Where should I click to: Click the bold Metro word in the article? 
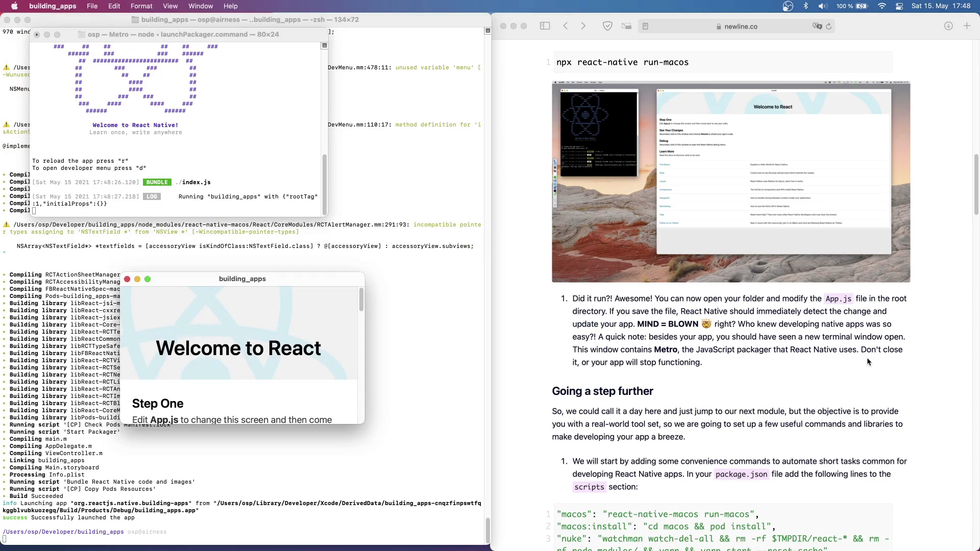[x=666, y=350]
